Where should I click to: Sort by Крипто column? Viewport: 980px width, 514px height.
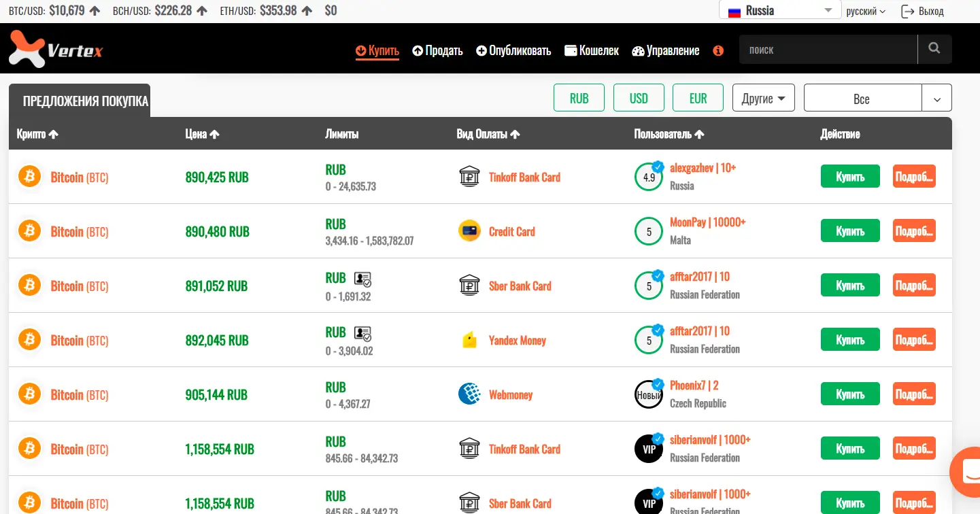[x=37, y=134]
